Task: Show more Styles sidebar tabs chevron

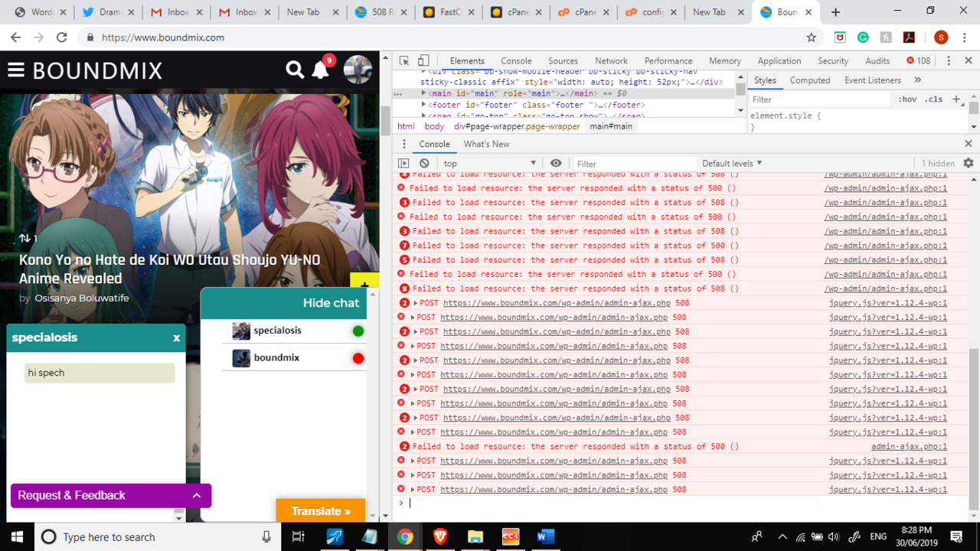Action: point(917,80)
